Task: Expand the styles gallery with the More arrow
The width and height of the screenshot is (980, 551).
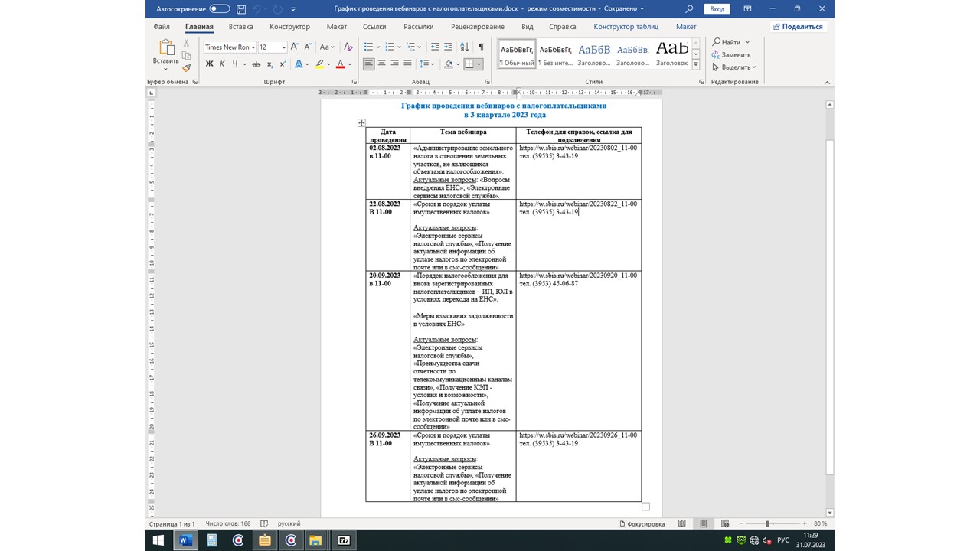Action: coord(696,64)
